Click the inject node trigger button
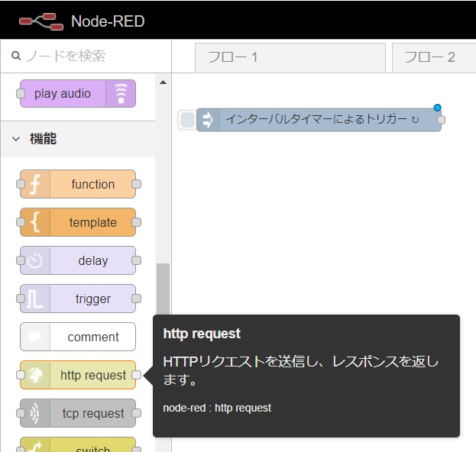476x452 pixels. (x=187, y=120)
